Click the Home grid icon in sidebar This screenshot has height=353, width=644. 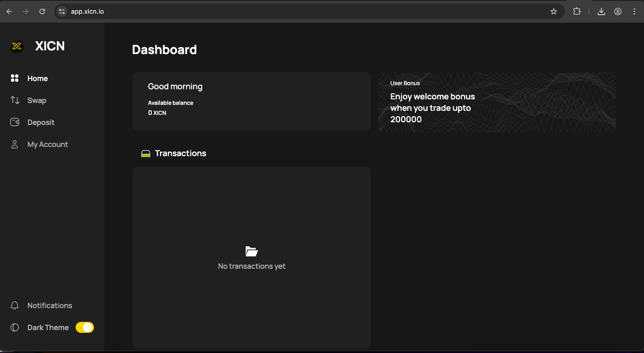(15, 78)
